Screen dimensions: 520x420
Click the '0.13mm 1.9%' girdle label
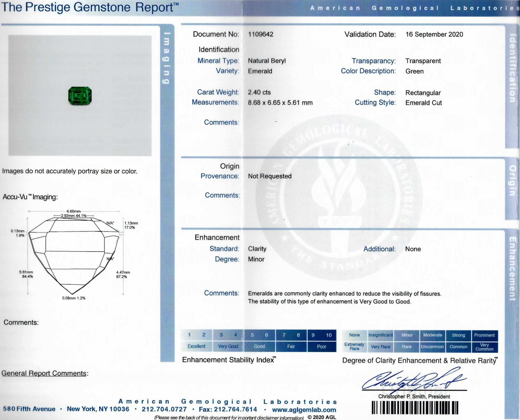18,233
